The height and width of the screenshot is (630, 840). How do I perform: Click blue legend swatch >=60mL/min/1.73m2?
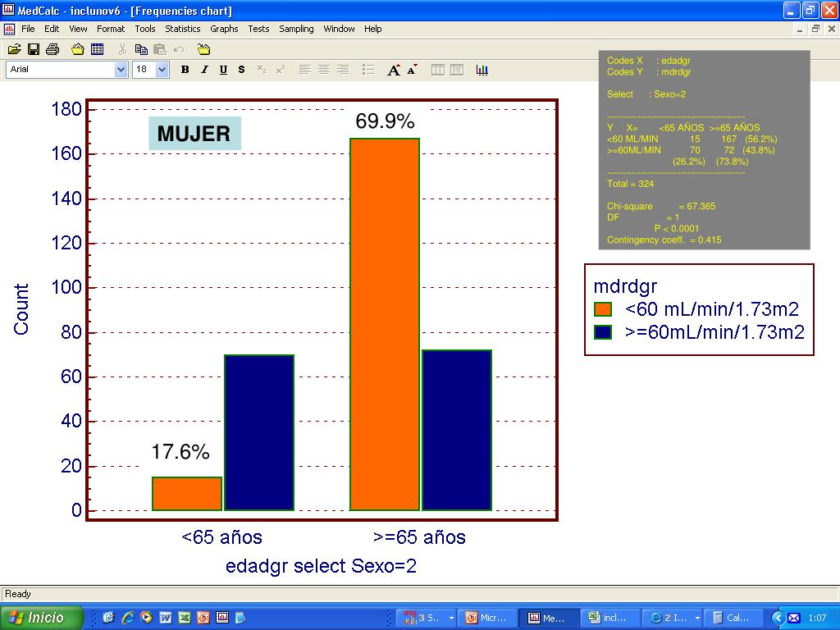(603, 332)
